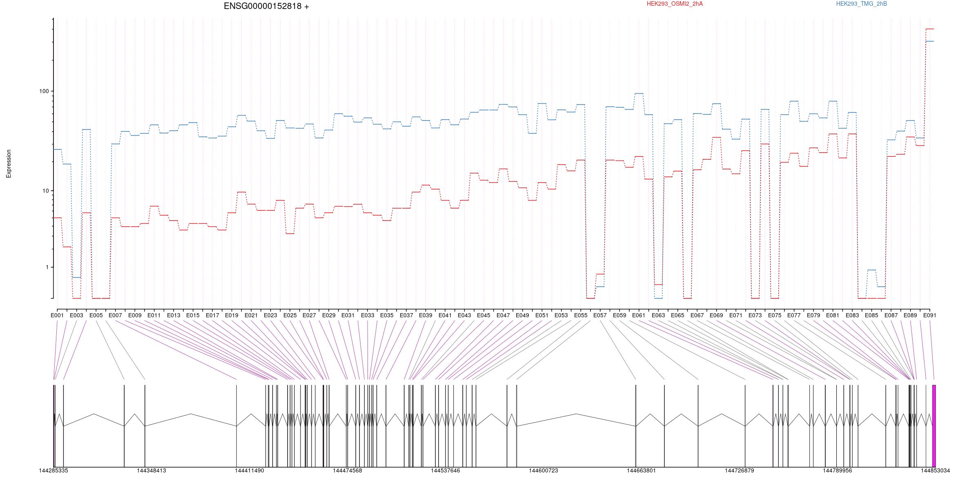Click exon label E019
Viewport: 980px width, 490px height.
click(x=232, y=315)
